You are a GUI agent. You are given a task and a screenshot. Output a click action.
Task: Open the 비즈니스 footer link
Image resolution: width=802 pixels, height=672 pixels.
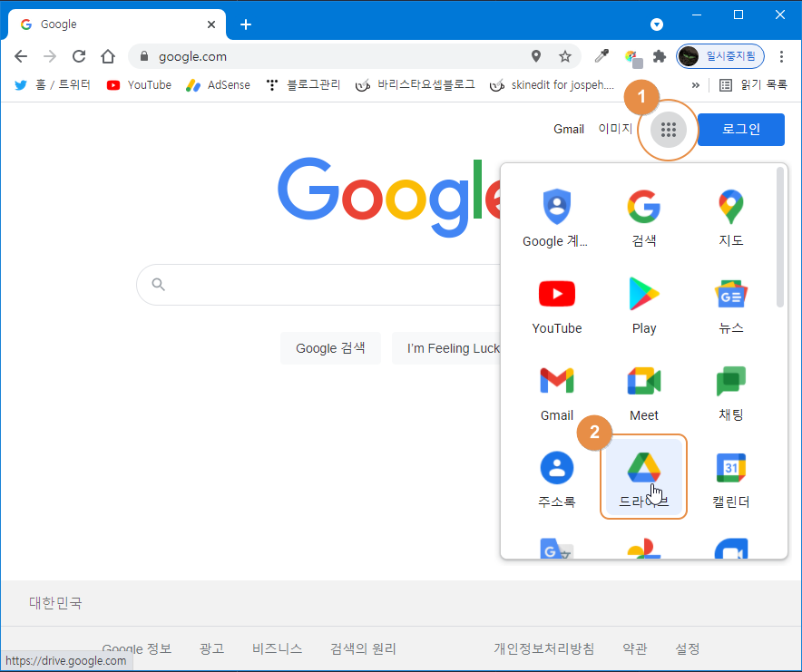[278, 648]
